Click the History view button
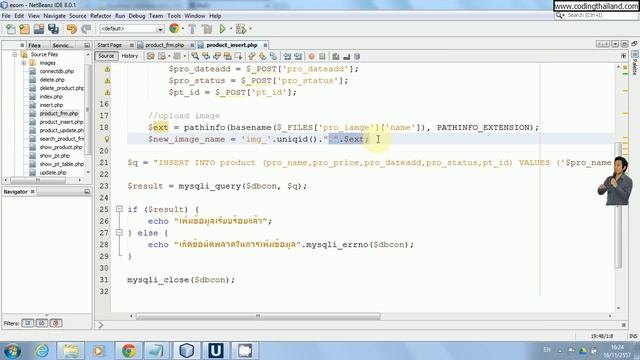This screenshot has height=360, width=640. [130, 56]
